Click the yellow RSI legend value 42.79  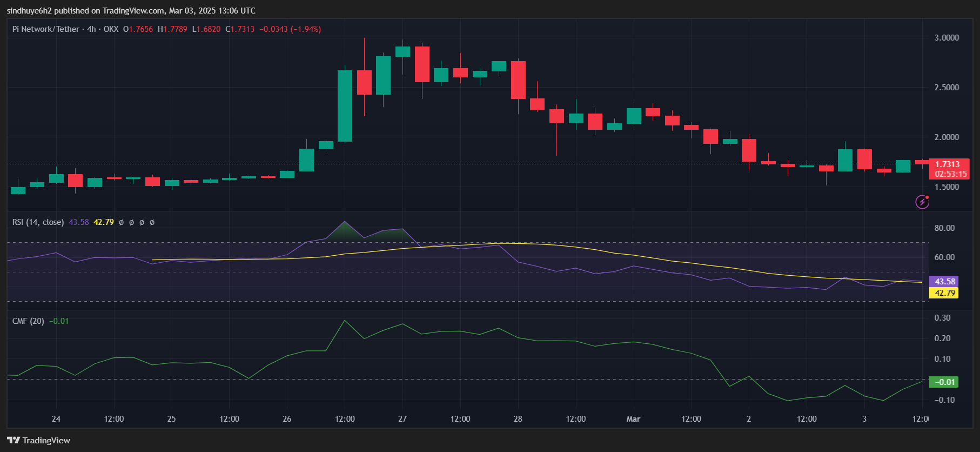(x=104, y=222)
